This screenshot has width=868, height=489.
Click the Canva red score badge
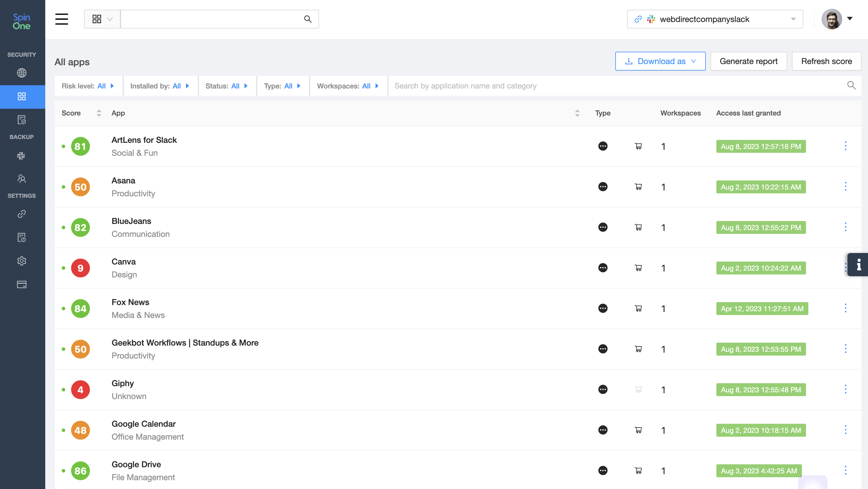pos(80,268)
